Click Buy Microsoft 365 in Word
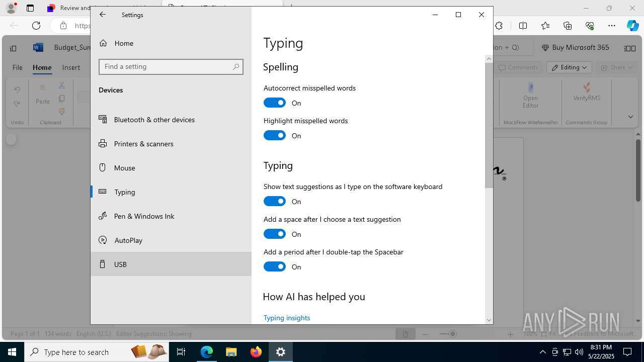This screenshot has width=644, height=362. coord(575,47)
